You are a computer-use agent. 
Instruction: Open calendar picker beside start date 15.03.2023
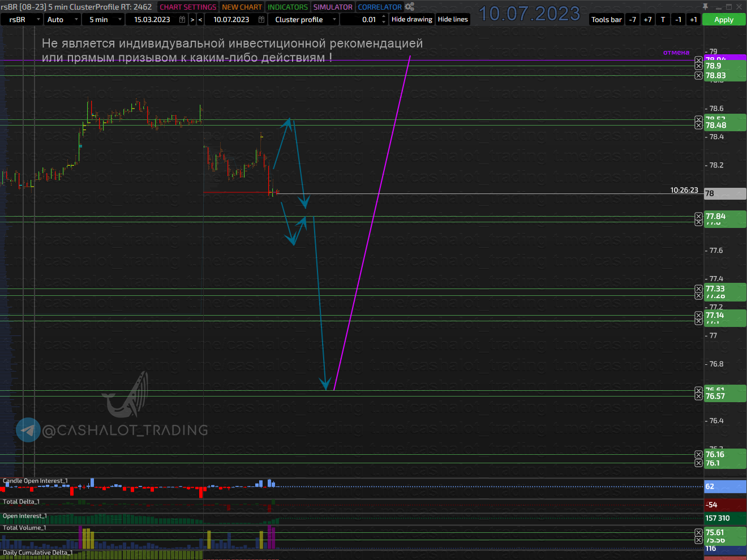[x=182, y=19]
